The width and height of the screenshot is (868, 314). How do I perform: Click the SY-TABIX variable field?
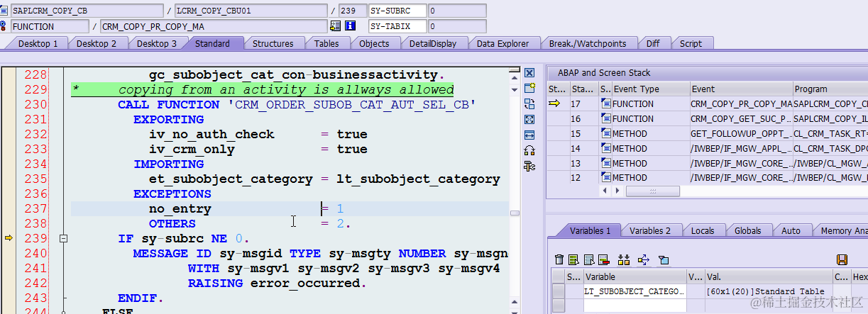[397, 26]
